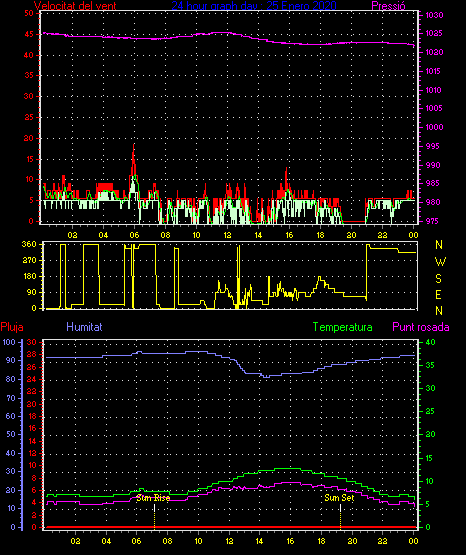The image size is (466, 555).
Task: Click the E compass letter beside direction chart
Action: coord(438,294)
